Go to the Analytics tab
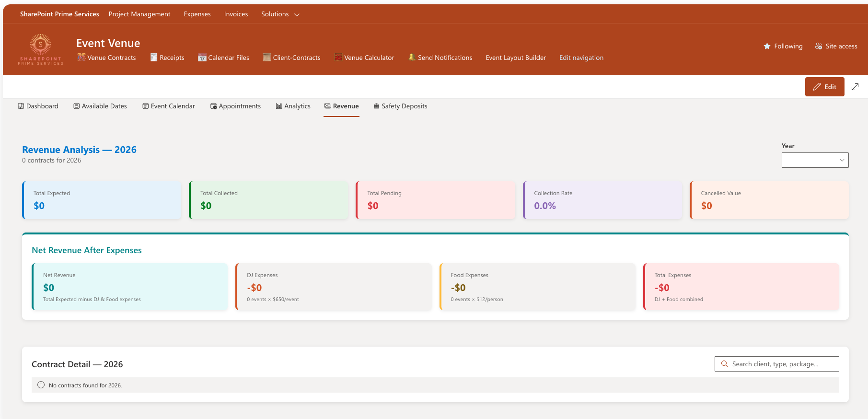The height and width of the screenshot is (419, 868). pos(293,106)
